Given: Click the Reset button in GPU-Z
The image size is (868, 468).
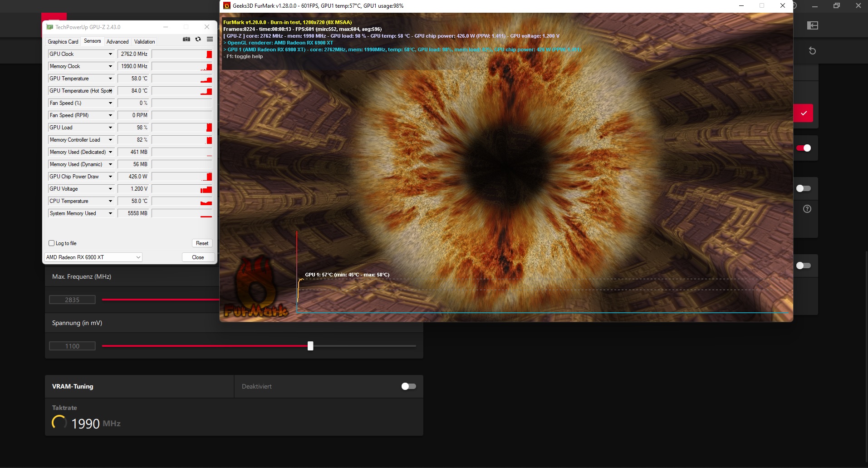Looking at the screenshot, I should pyautogui.click(x=202, y=243).
